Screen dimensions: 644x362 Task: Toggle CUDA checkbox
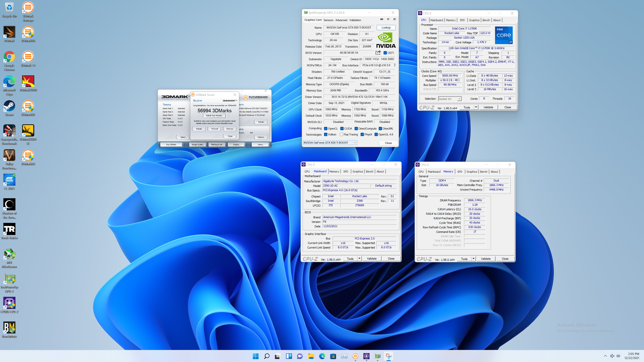tap(342, 128)
